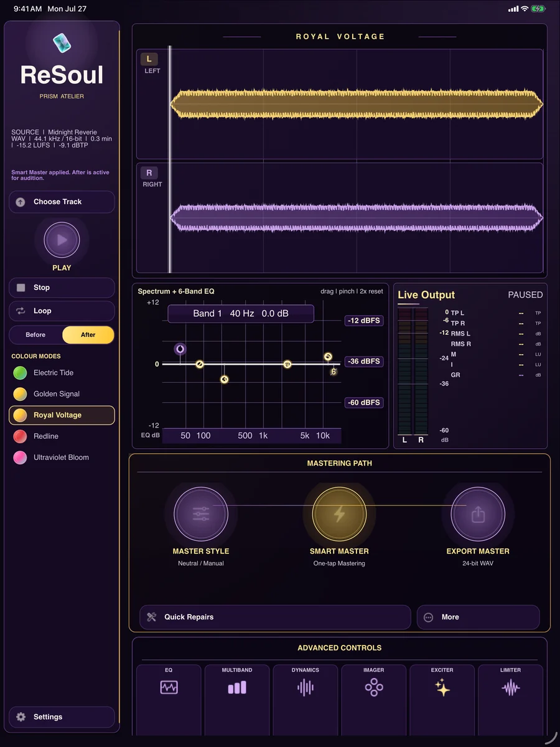Select EQ band 6 node

pos(334,372)
